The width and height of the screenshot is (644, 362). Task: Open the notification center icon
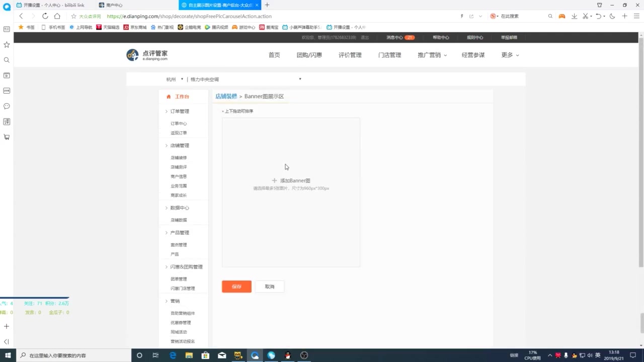pyautogui.click(x=633, y=355)
